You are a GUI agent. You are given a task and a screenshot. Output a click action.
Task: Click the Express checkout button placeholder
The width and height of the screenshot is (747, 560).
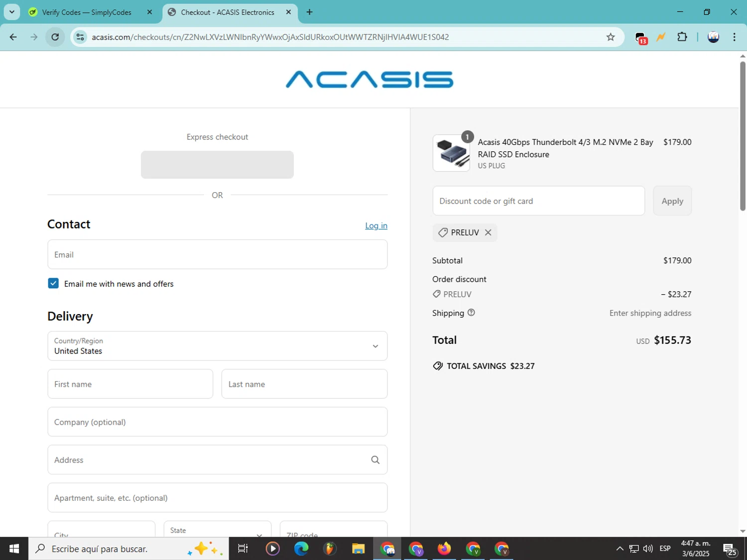pos(217,165)
